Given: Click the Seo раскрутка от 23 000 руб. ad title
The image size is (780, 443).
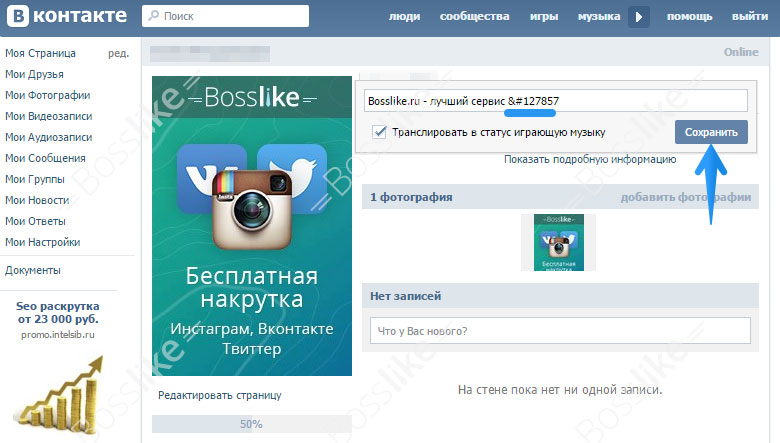Looking at the screenshot, I should coord(58,312).
